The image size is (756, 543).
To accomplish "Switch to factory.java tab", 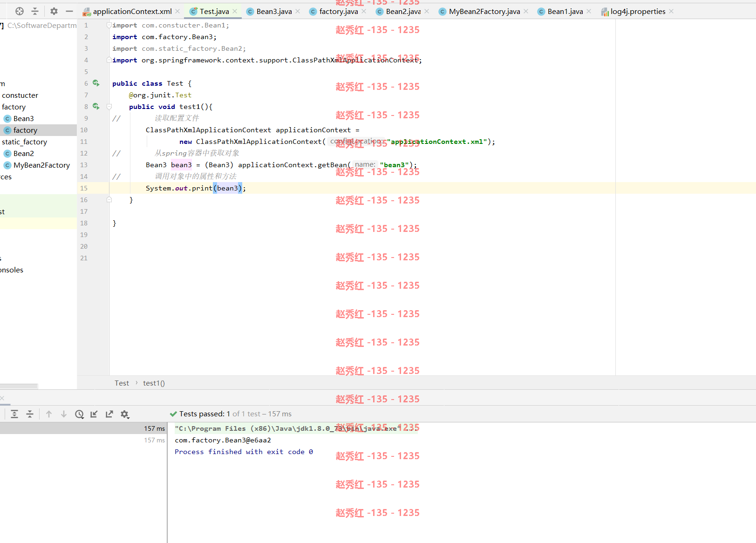I will click(x=339, y=11).
